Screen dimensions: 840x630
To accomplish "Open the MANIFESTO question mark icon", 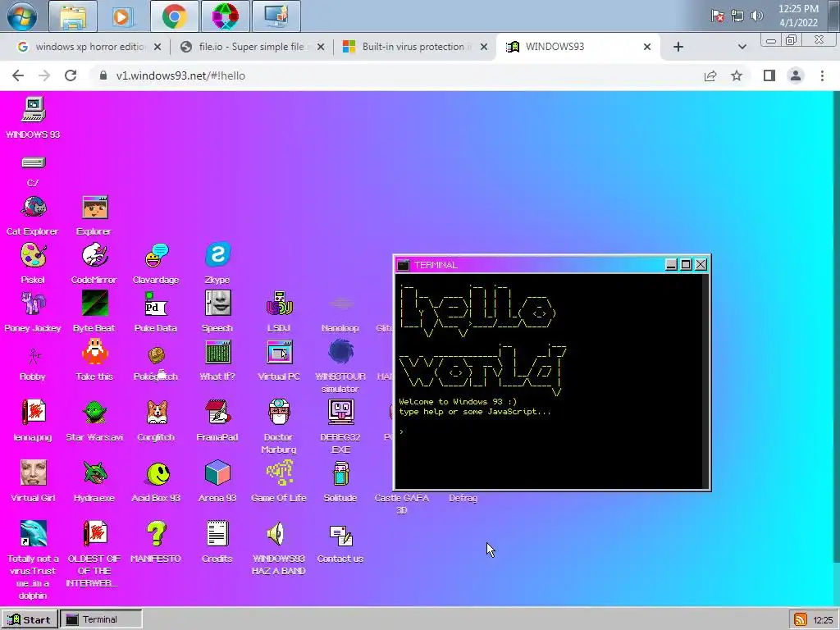I will [157, 533].
